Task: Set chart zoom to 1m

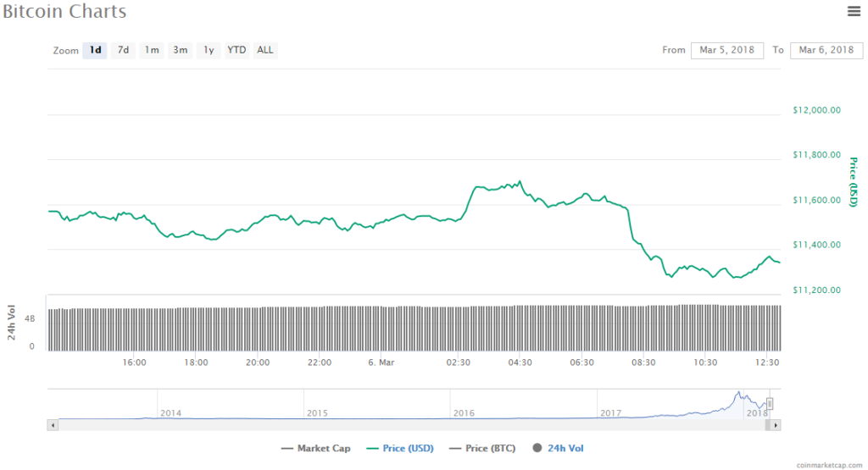Action: (x=152, y=50)
